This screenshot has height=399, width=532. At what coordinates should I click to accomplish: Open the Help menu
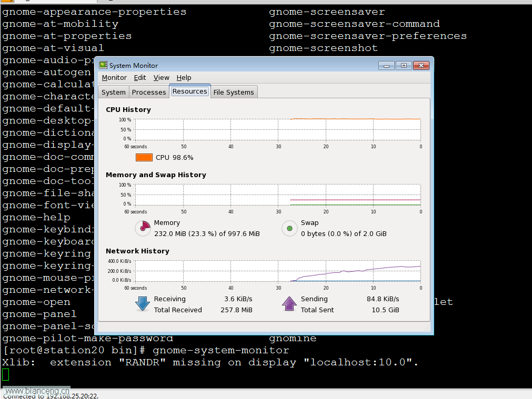pyautogui.click(x=184, y=78)
